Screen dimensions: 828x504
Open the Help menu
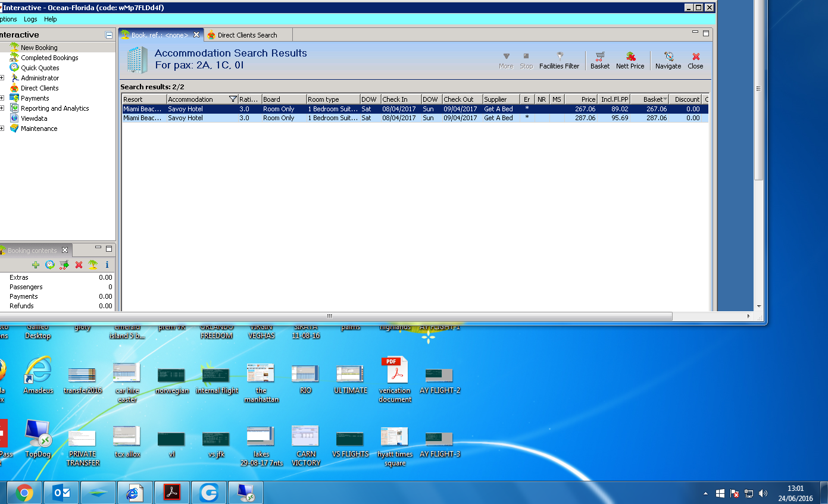(x=51, y=19)
